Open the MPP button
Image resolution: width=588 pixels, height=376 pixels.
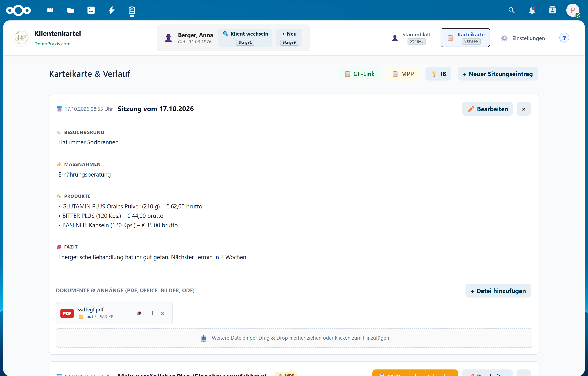point(403,74)
